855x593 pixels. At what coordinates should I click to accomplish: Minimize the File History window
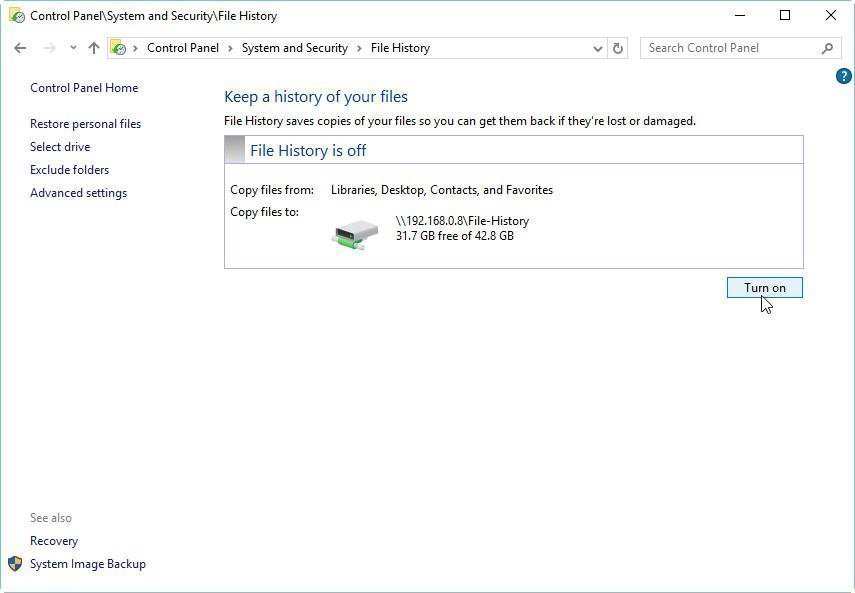pyautogui.click(x=740, y=15)
